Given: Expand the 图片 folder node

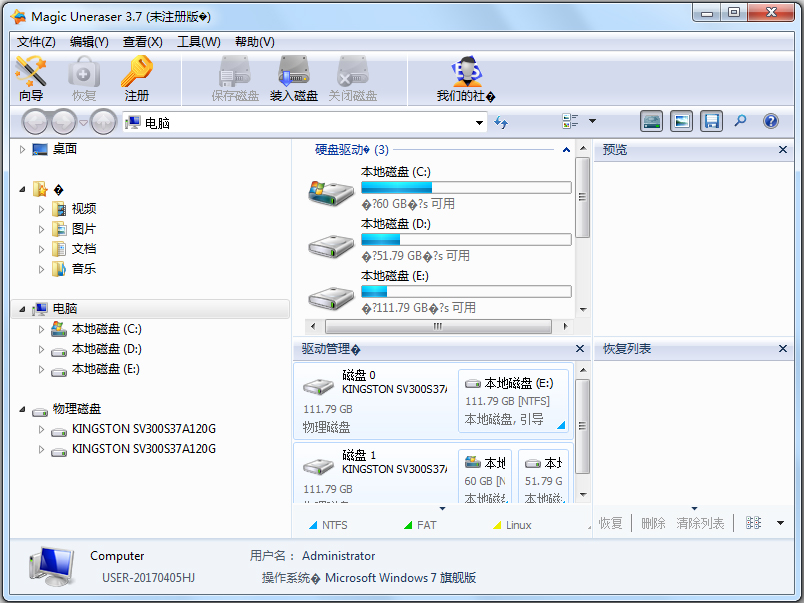Looking at the screenshot, I should click(x=42, y=229).
